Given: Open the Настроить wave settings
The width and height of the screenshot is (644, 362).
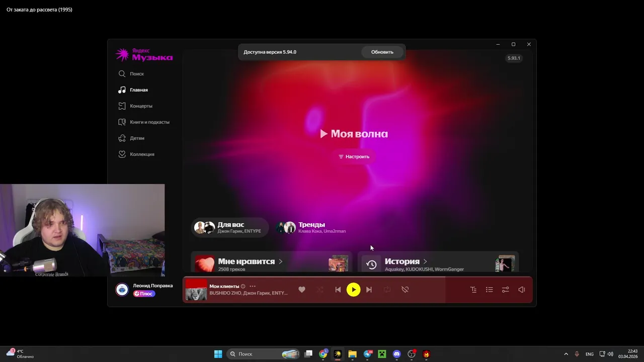Looking at the screenshot, I should point(354,156).
